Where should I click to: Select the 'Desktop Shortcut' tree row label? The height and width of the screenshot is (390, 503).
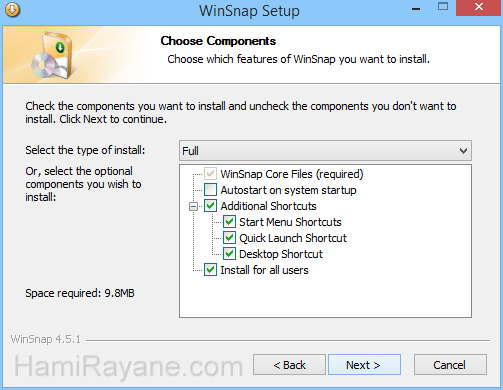tap(281, 254)
